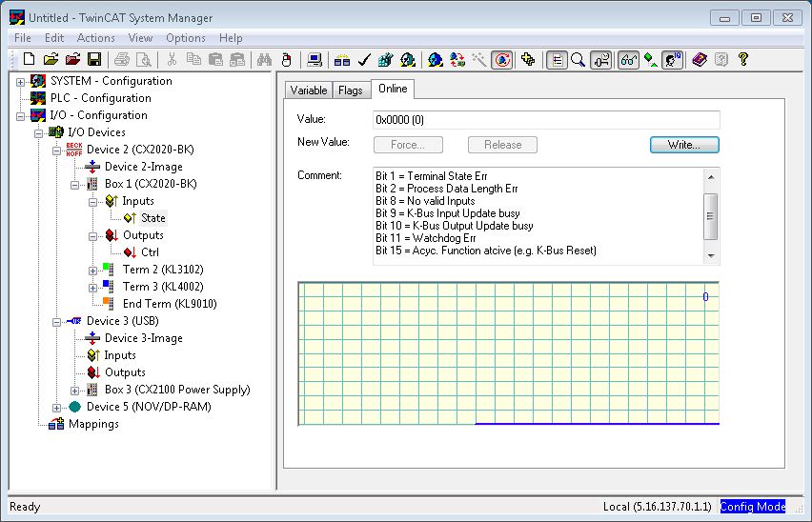Select Device 2-Image in the tree
This screenshot has height=522, width=812.
pos(144,167)
